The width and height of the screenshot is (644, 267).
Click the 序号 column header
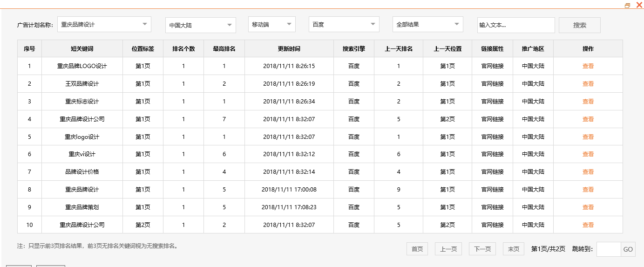tap(29, 48)
